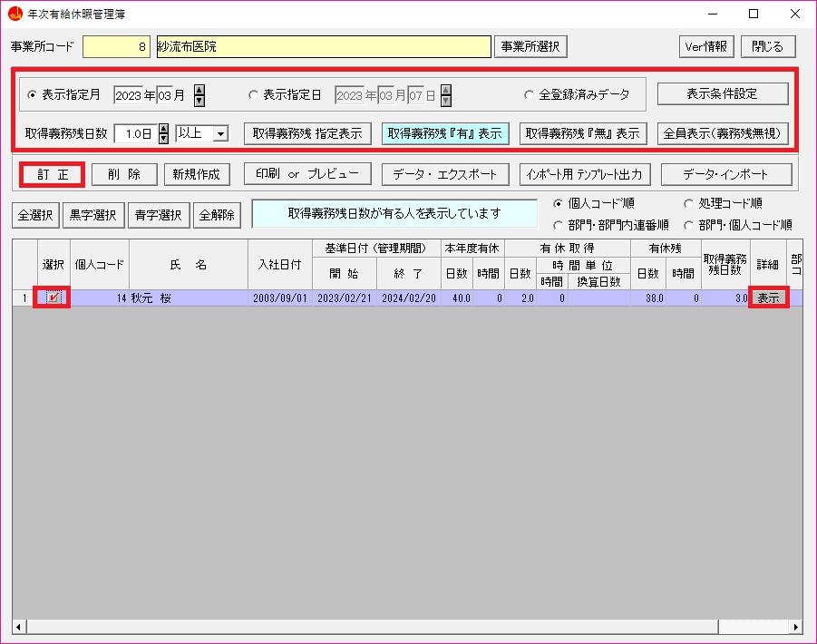Open 表示条件設定
The image size is (817, 644).
(x=722, y=93)
